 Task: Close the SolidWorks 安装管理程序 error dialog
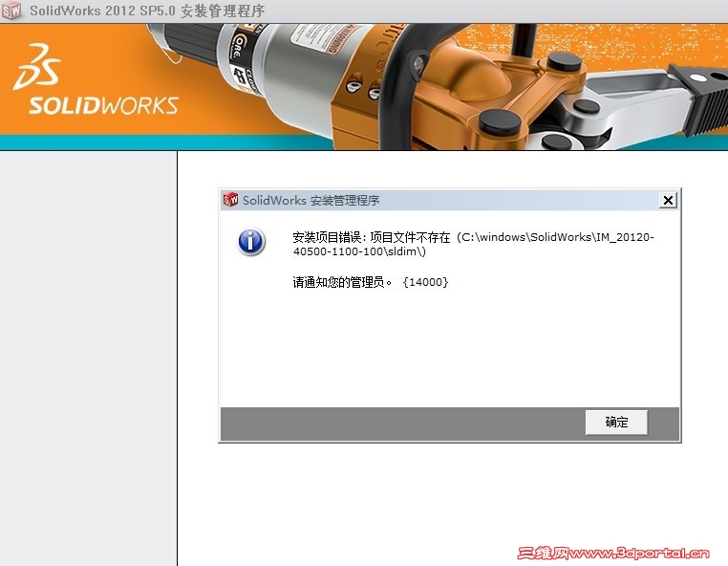tap(668, 200)
